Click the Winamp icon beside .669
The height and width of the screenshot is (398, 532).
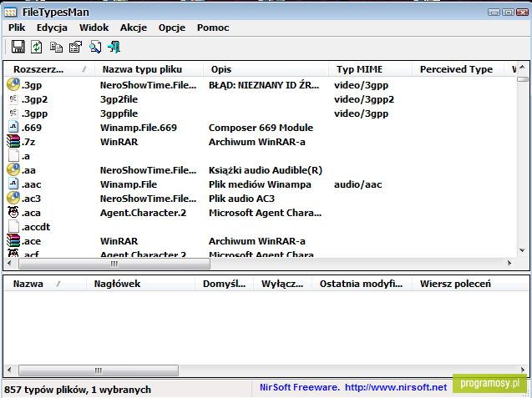pos(13,128)
